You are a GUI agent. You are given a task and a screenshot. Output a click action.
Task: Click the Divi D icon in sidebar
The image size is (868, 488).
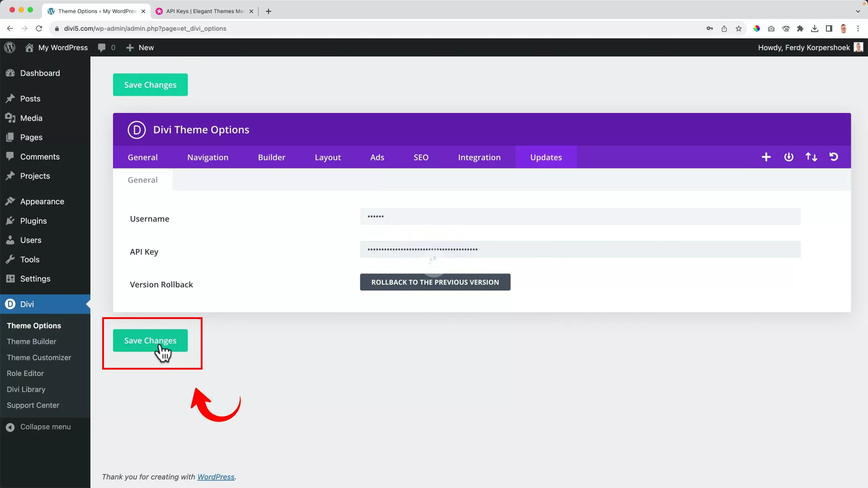pyautogui.click(x=10, y=304)
